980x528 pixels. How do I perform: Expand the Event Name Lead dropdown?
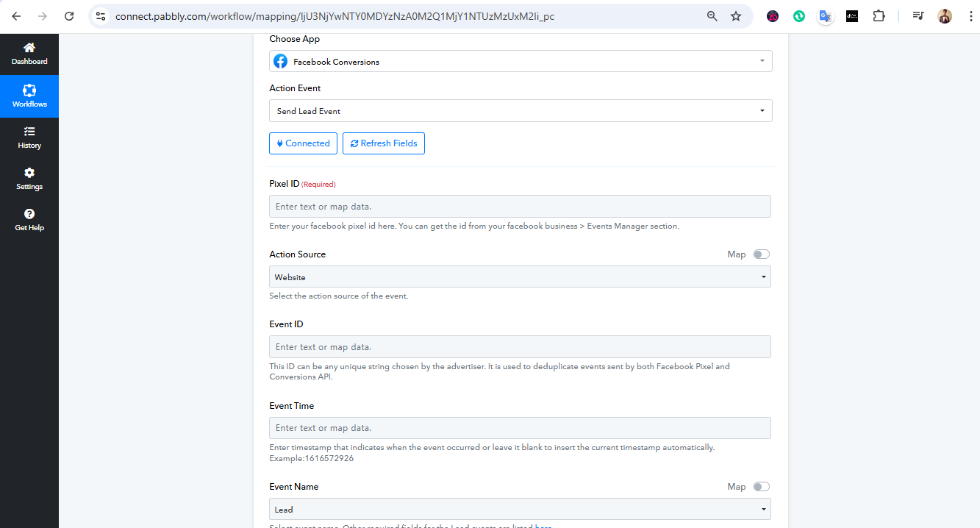[x=520, y=510]
